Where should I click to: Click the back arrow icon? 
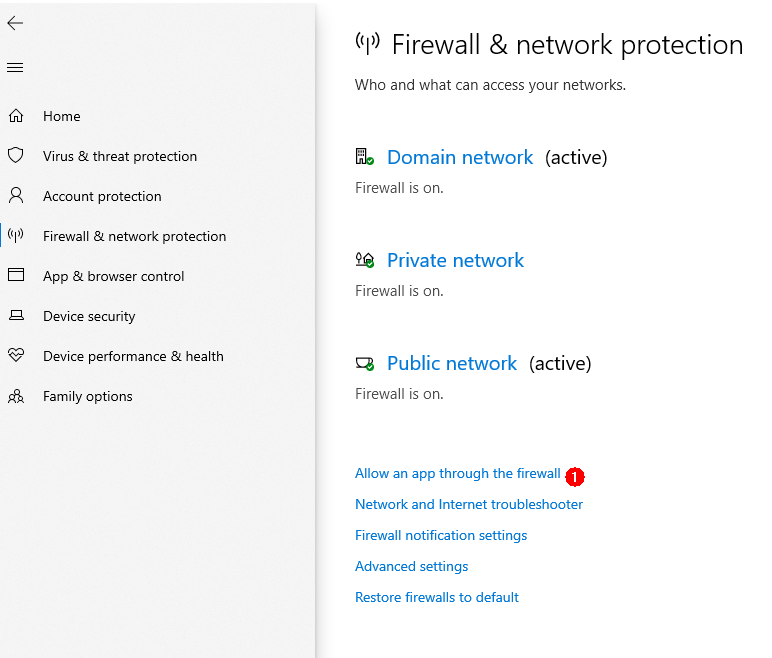point(15,23)
